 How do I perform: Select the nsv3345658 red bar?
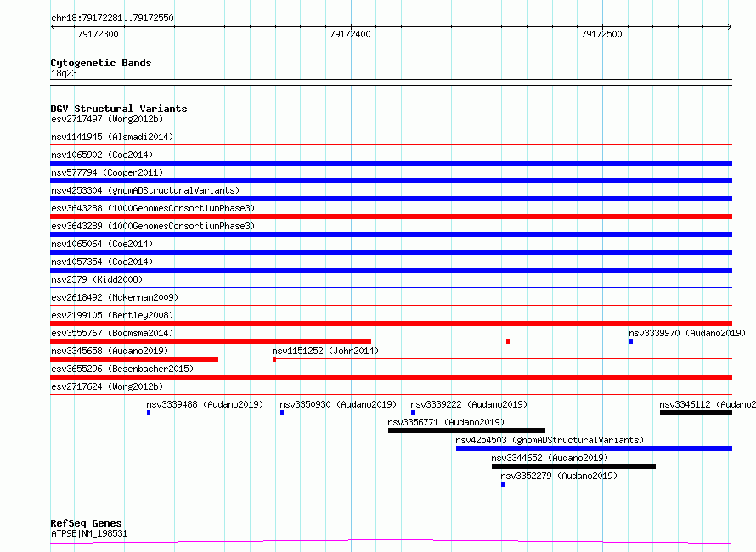[x=134, y=359]
